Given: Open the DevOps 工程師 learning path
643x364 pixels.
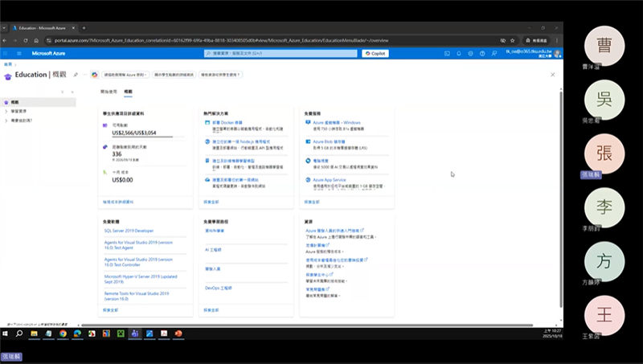Looking at the screenshot, I should pos(218,287).
